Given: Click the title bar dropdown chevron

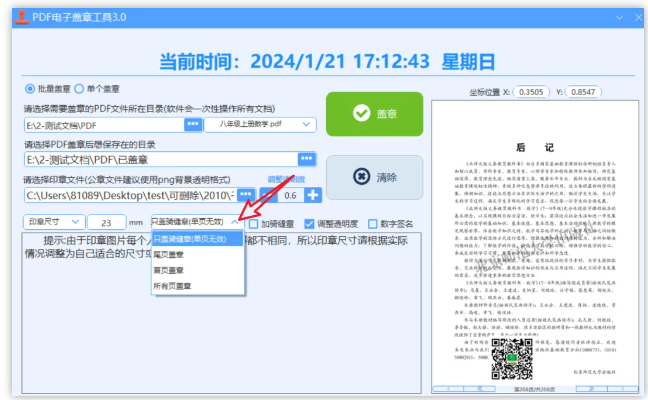Looking at the screenshot, I should 619,17.
